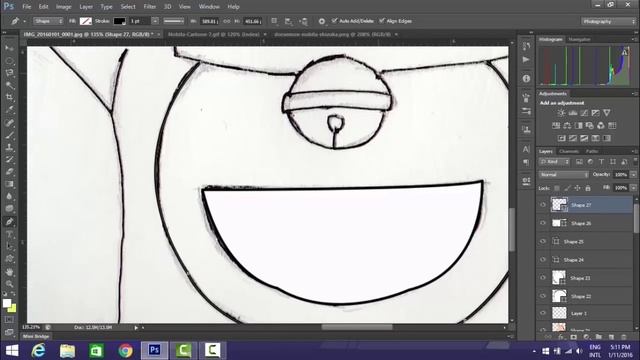Open the stroke line style dropdown
This screenshot has height=360, width=640.
(174, 21)
